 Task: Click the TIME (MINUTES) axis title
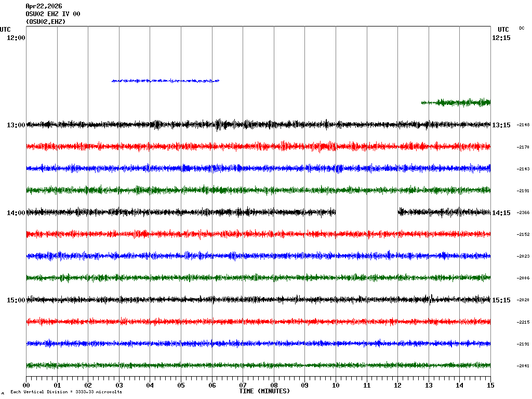(264, 391)
